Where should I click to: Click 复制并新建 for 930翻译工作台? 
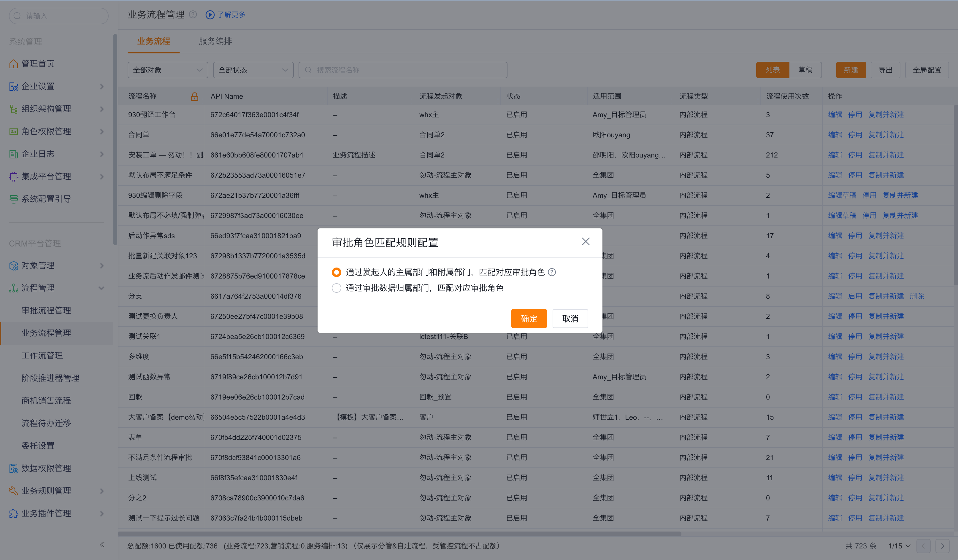coord(886,114)
